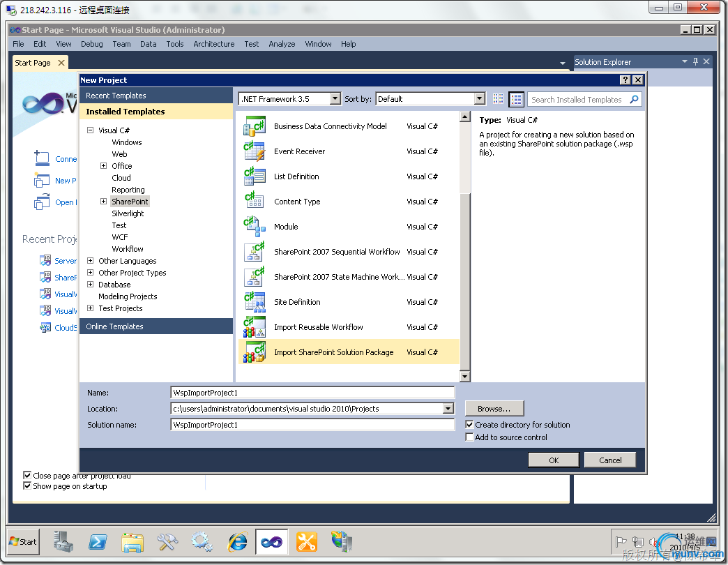The height and width of the screenshot is (565, 728).
Task: Open the hammer and wrench taskbar icon
Action: pos(167,542)
